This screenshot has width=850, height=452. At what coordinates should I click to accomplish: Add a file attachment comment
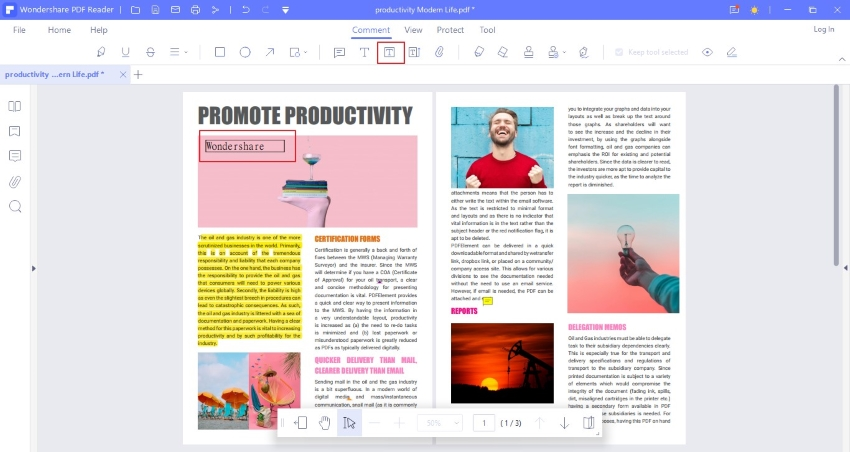pyautogui.click(x=439, y=52)
